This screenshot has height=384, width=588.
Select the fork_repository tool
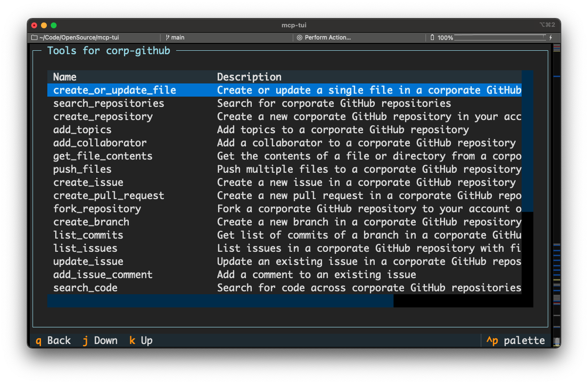pos(97,208)
